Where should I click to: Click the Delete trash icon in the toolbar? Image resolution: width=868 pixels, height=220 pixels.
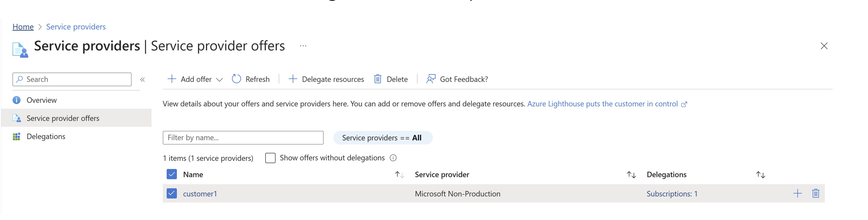tap(378, 79)
